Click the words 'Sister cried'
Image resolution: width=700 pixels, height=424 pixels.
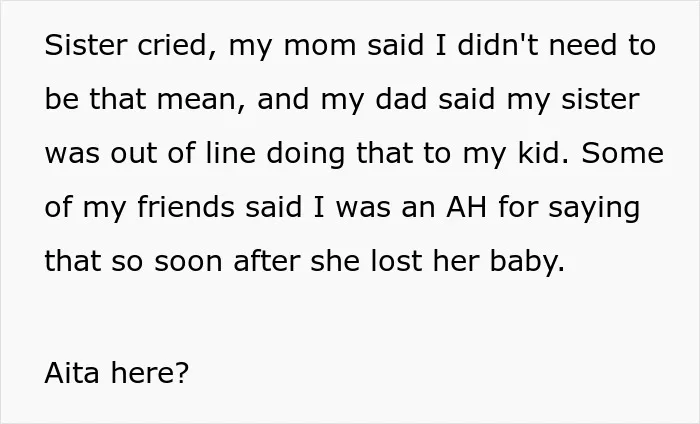125,46
